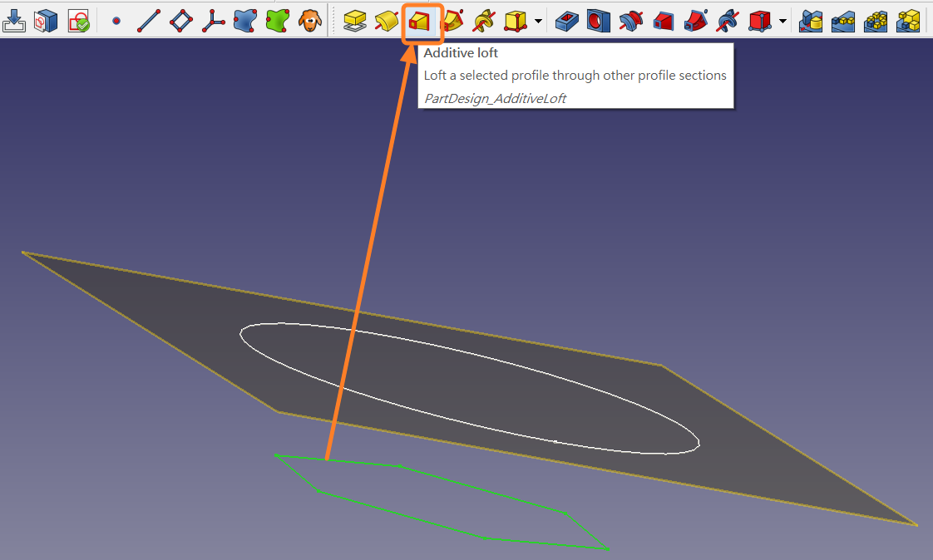This screenshot has width=933, height=560.
Task: Select the Hole tool
Action: [x=599, y=22]
